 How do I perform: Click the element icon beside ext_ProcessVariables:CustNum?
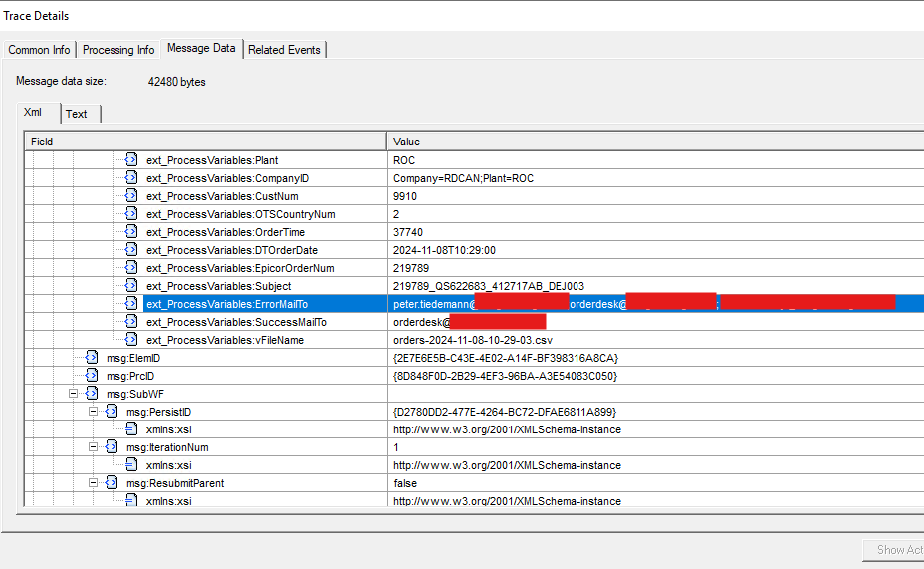click(x=131, y=195)
